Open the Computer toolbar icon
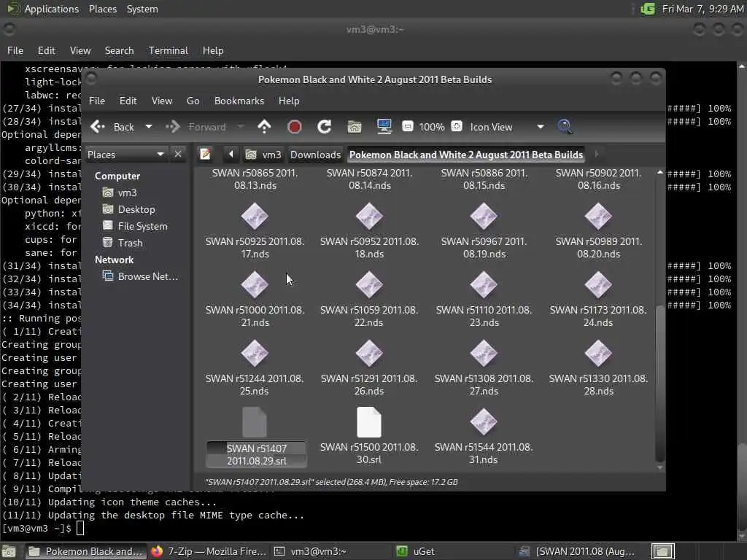The image size is (747, 560). coord(384,127)
